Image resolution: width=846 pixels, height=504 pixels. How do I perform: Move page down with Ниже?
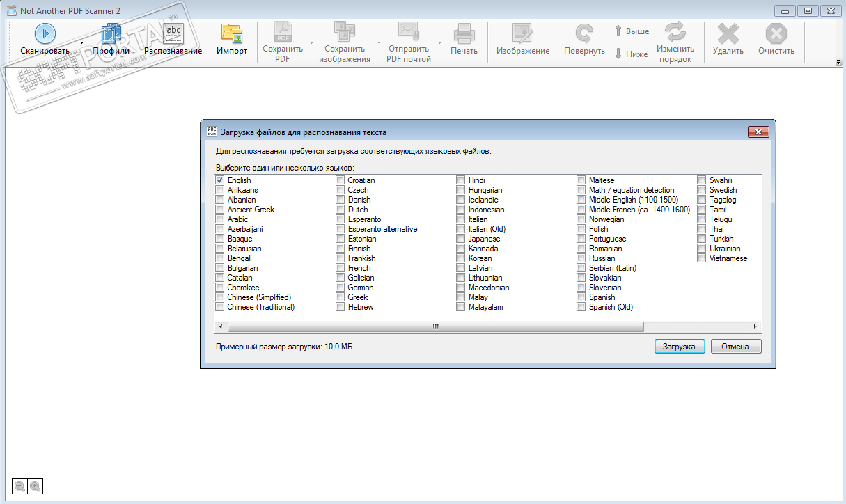coord(632,54)
